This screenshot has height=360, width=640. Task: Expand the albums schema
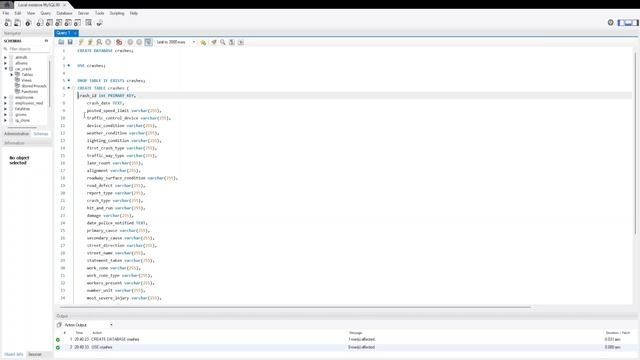[6, 63]
